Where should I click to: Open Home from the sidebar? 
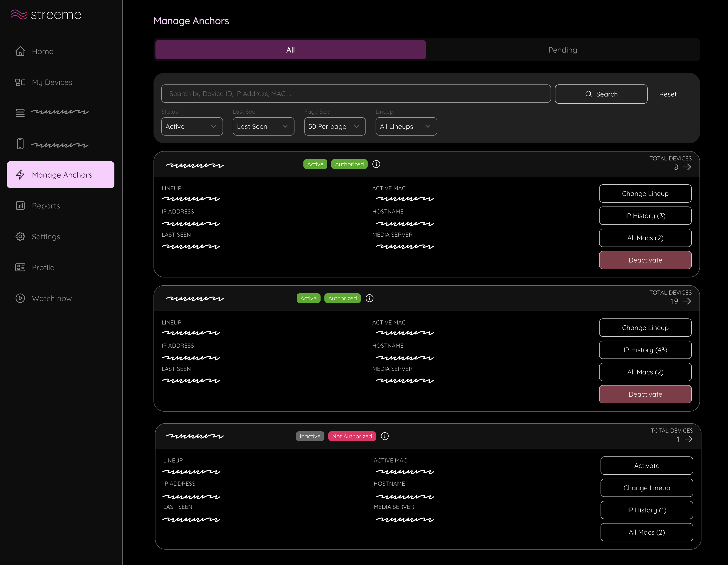[42, 51]
